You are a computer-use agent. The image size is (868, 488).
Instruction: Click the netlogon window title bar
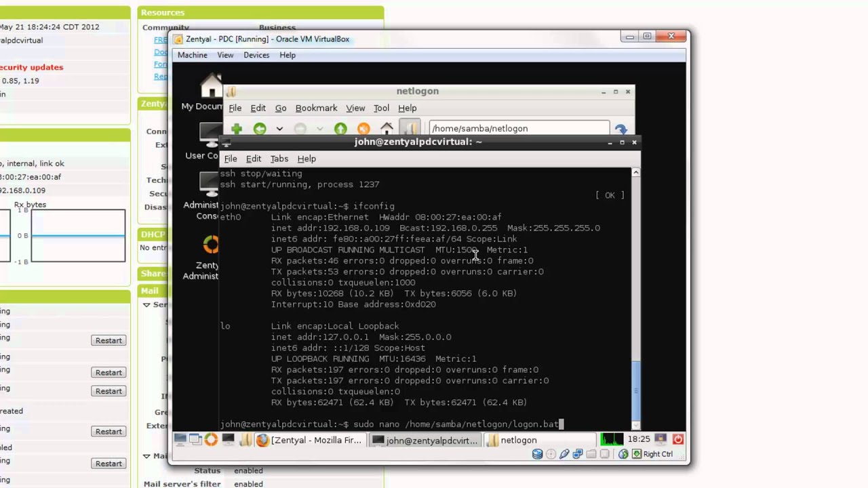pyautogui.click(x=417, y=91)
